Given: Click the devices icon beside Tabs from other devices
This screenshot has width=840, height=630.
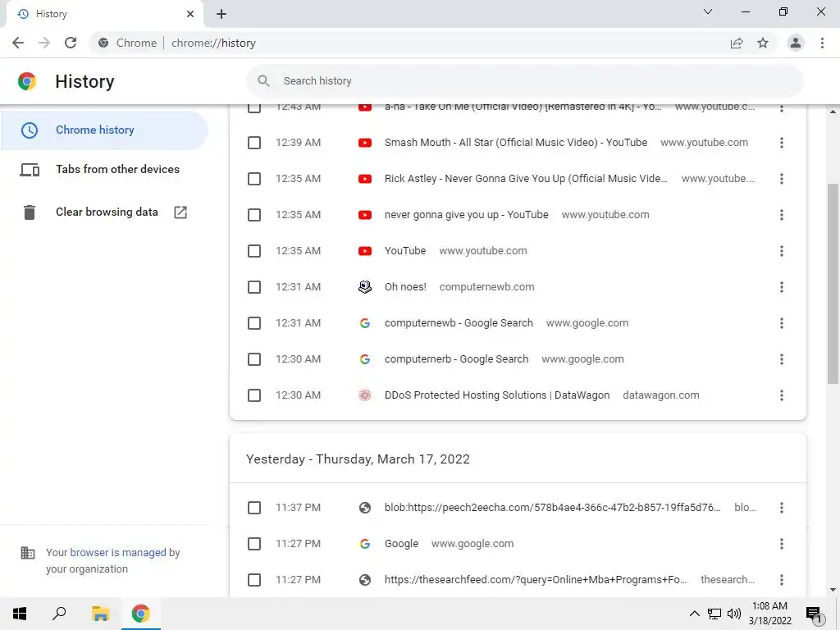Looking at the screenshot, I should point(30,170).
